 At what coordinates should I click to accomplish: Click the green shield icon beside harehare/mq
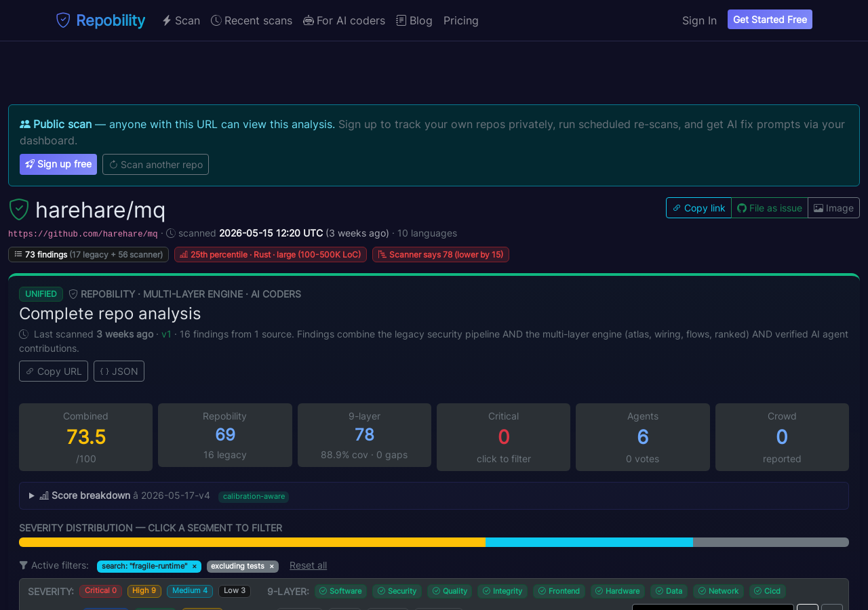(19, 209)
